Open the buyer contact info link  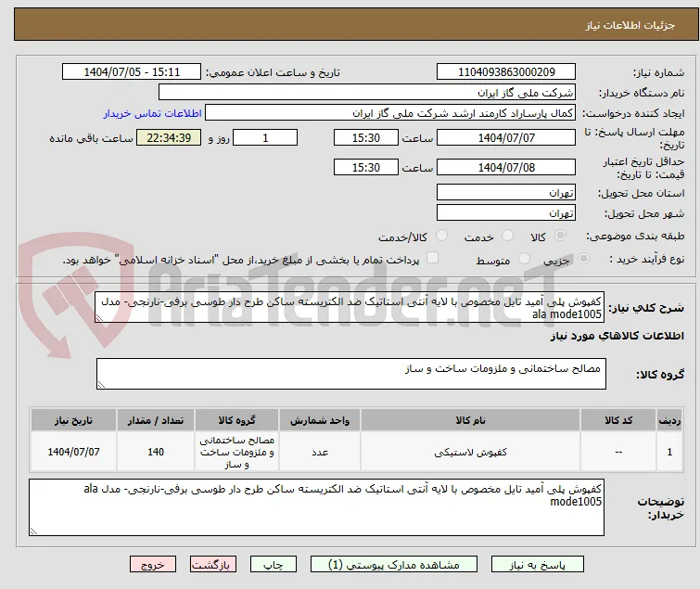[x=153, y=113]
